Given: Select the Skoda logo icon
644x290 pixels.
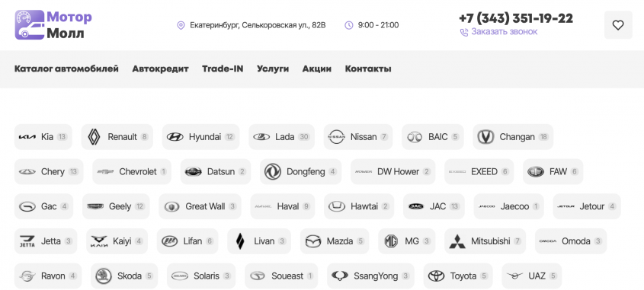Looking at the screenshot, I should 104,276.
